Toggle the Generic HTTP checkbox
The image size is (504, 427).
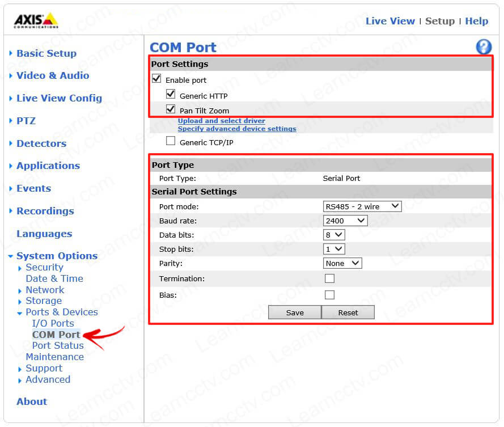[171, 94]
